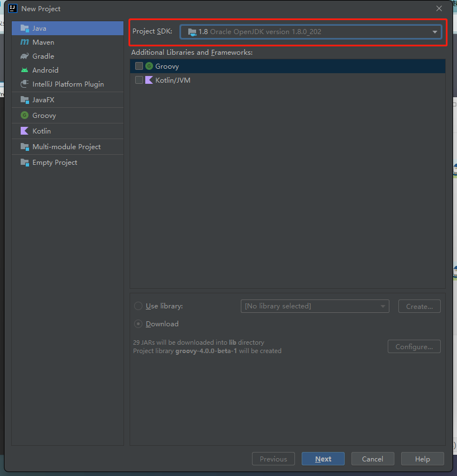
Task: Click the 'Kotlin/JVM' row text
Action: click(173, 80)
